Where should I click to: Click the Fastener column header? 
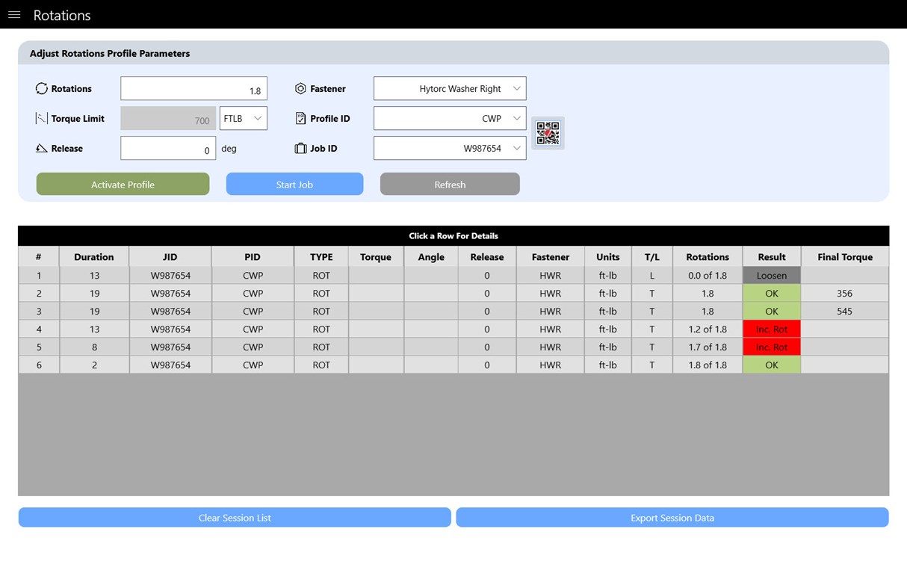pos(551,256)
